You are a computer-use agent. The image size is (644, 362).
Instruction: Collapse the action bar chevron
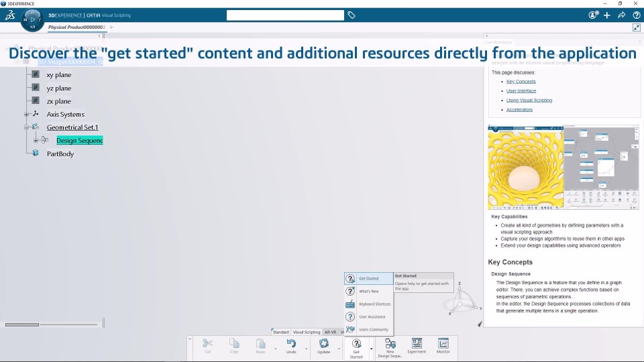190,339
